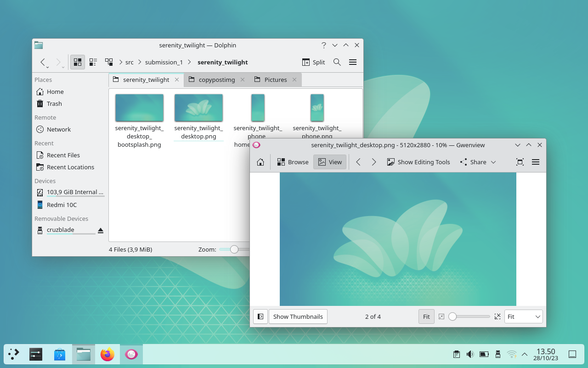Toggle the thumbnails bar with Show Thumbnails
Screen dimensions: 588x368
[x=298, y=316]
